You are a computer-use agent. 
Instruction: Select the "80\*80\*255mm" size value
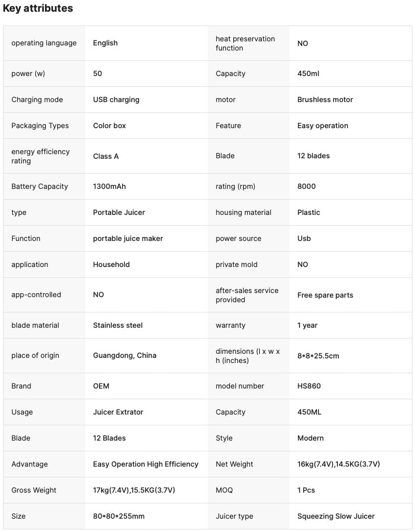click(x=118, y=516)
